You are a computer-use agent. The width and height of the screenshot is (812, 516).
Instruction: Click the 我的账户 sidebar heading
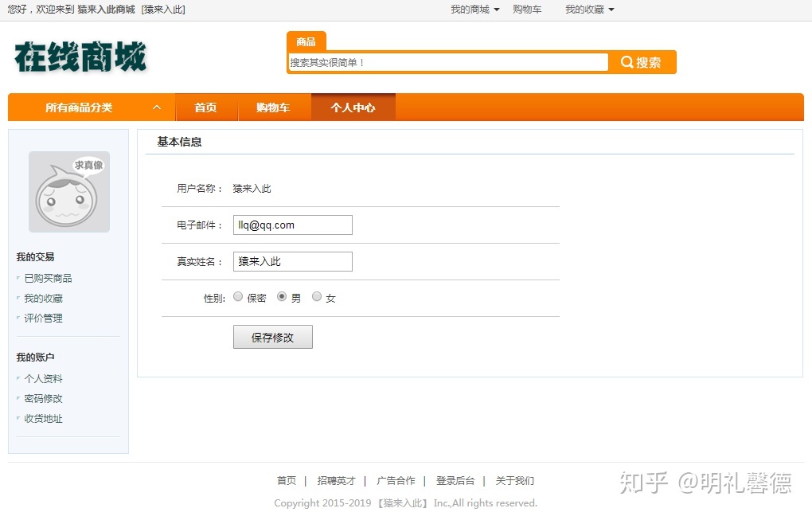pyautogui.click(x=35, y=358)
